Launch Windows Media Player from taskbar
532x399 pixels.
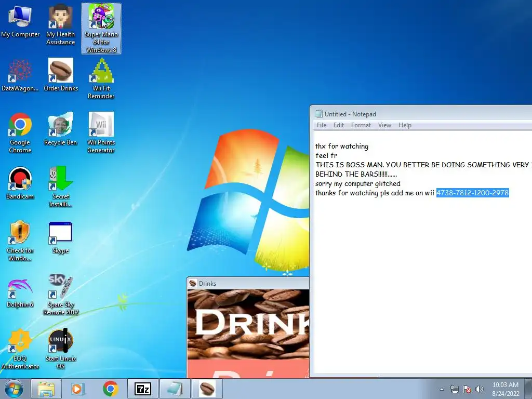tap(78, 389)
